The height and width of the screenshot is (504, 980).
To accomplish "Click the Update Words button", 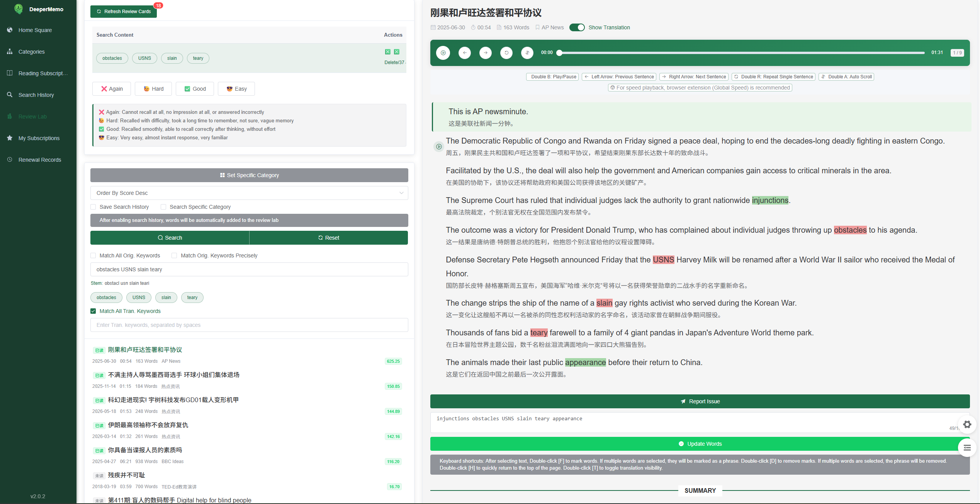I will pos(700,444).
